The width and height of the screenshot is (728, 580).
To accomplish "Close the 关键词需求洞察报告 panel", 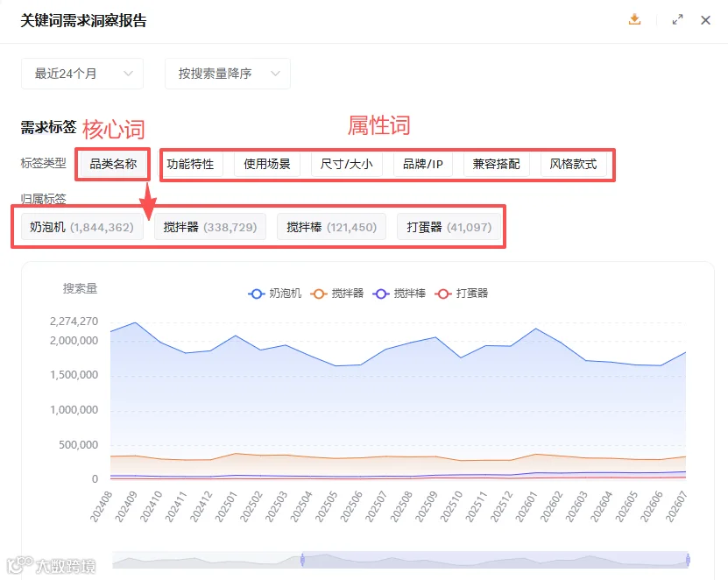I will pyautogui.click(x=706, y=20).
